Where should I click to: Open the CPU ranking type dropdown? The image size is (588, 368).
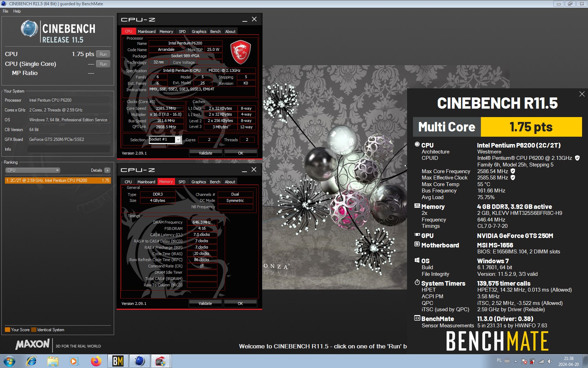(x=33, y=170)
